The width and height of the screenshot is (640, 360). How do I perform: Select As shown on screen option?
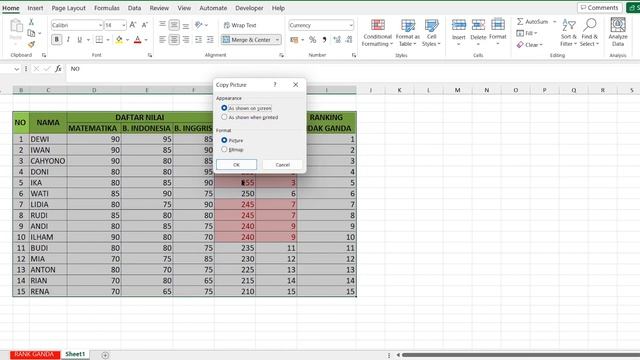pyautogui.click(x=247, y=108)
